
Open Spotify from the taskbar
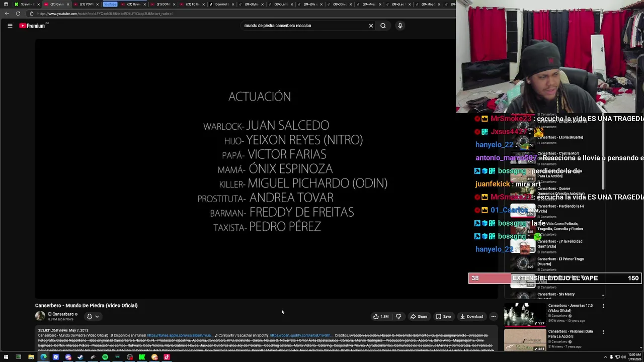coord(105,357)
